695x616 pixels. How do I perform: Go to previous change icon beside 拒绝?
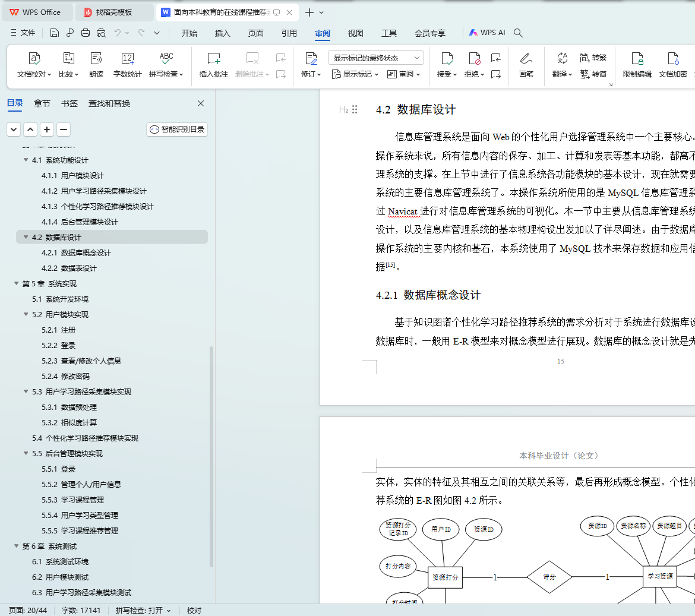click(496, 58)
